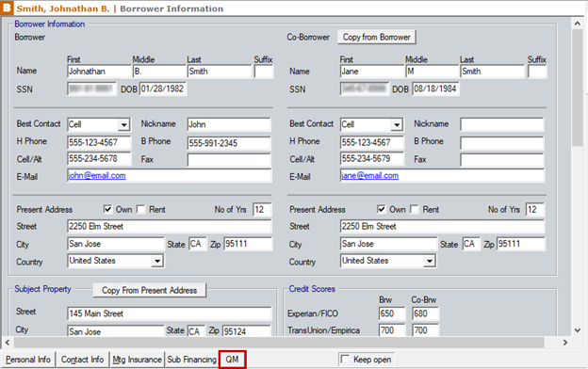This screenshot has width=588, height=369.
Task: Click Borrower Fax field
Action: tap(229, 160)
